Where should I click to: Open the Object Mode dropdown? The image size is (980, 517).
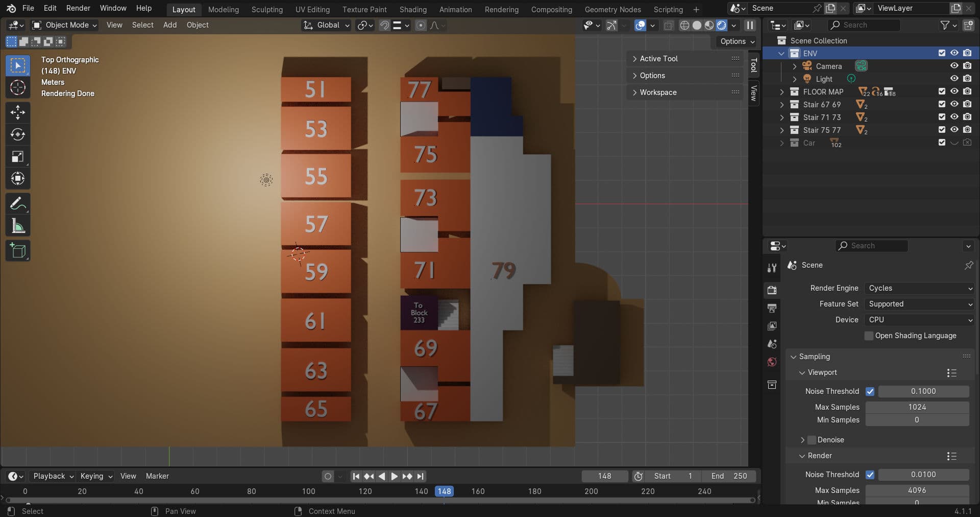point(64,25)
